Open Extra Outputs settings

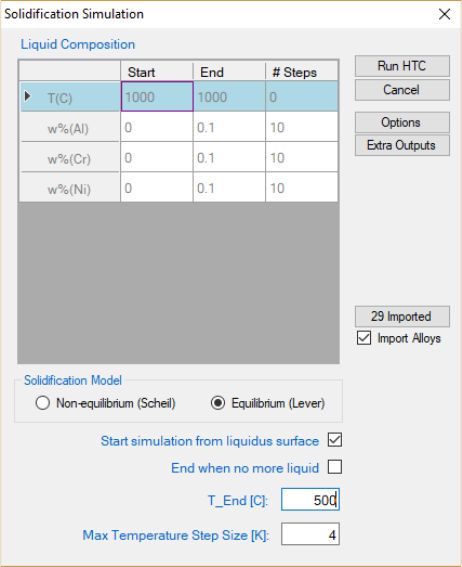click(x=402, y=145)
